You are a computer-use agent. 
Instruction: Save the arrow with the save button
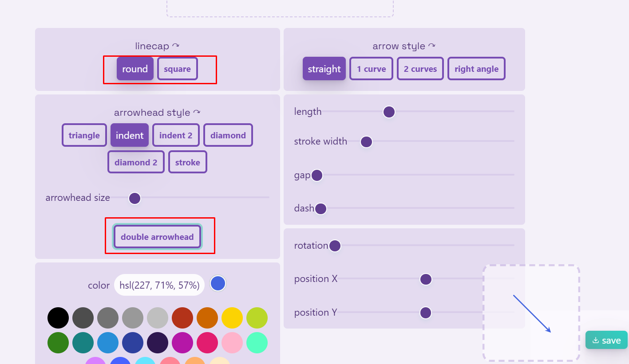(606, 340)
